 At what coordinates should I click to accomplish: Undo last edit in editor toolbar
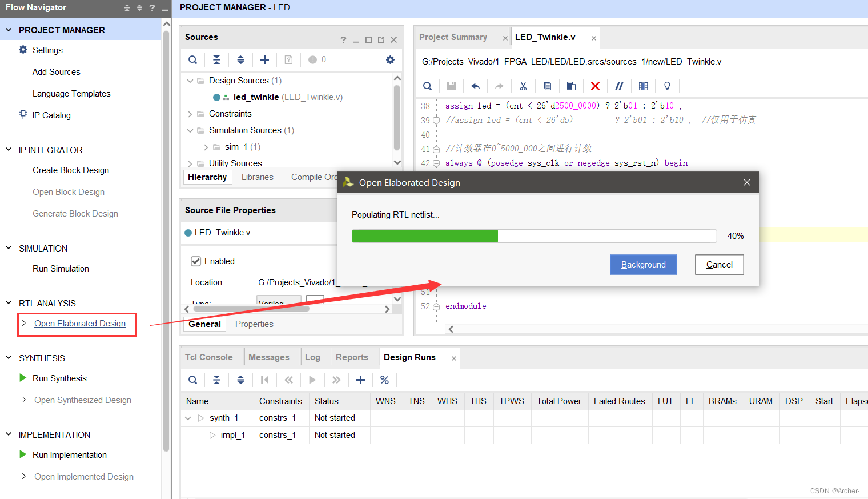click(475, 86)
